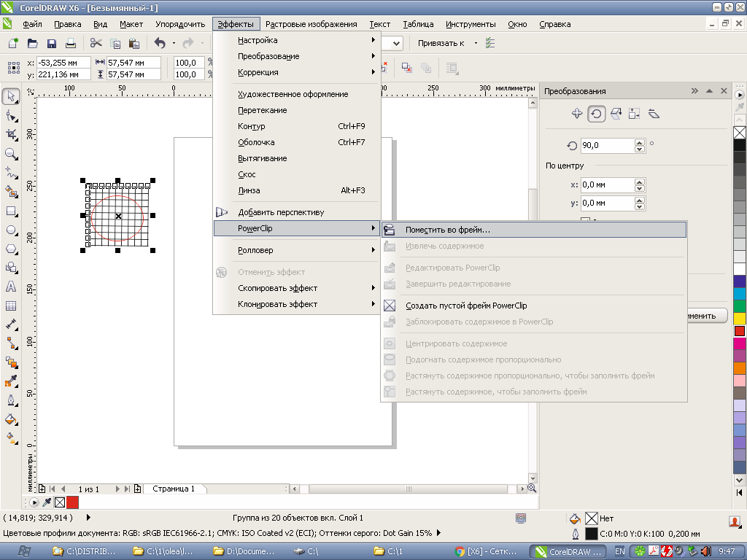Select the Rectangle tool

[11, 211]
